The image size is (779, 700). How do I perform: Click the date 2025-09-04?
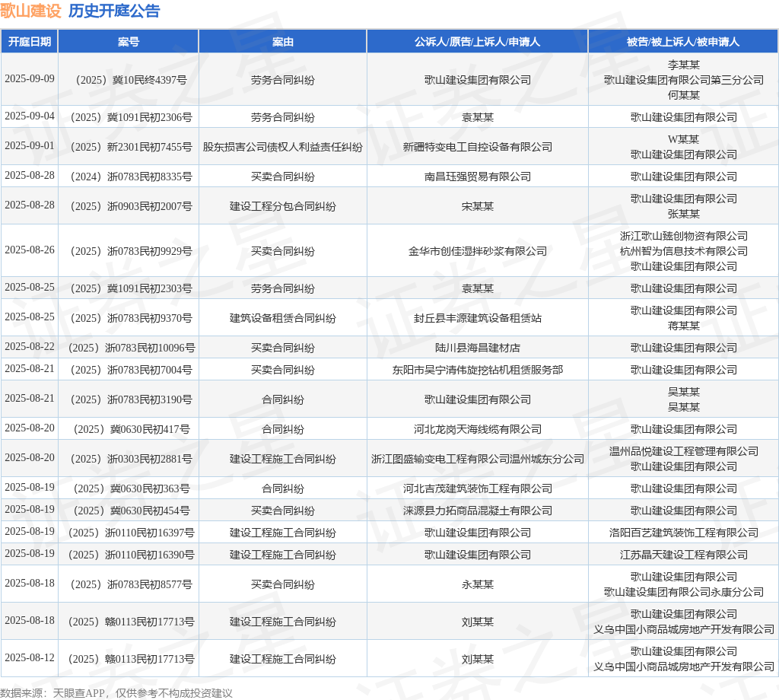(x=30, y=116)
